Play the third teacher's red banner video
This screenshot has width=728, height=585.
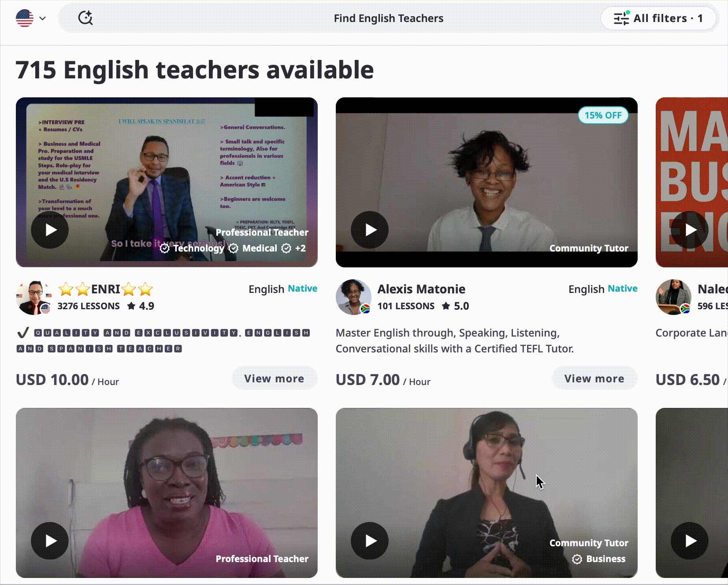[x=690, y=230]
